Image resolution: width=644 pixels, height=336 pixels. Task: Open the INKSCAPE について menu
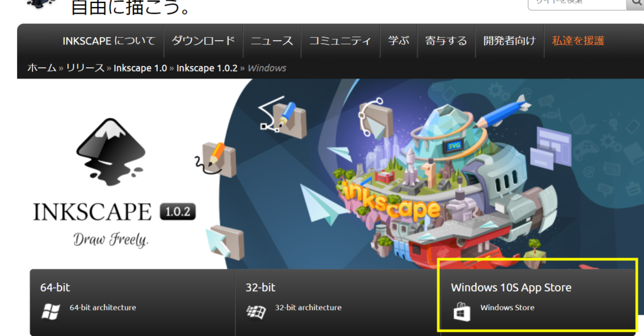click(109, 41)
